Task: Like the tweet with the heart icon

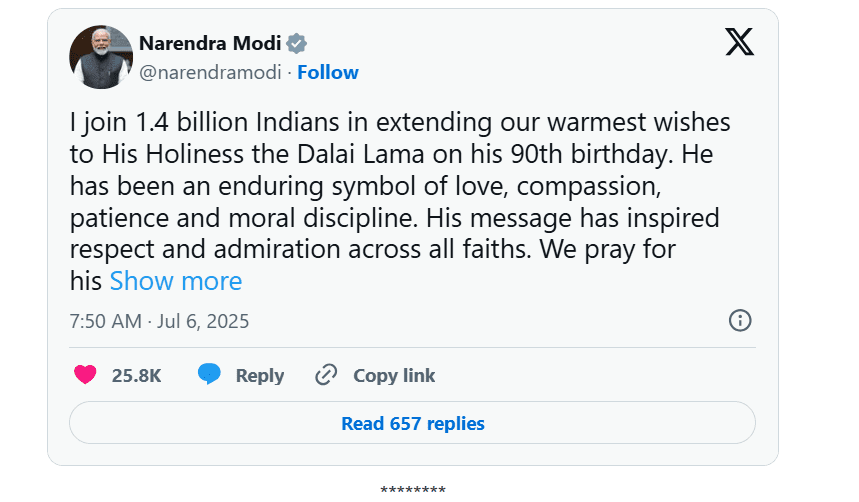Action: click(86, 375)
